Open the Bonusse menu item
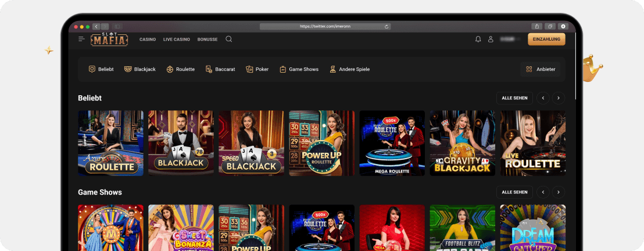This screenshot has height=251, width=644. (207, 40)
